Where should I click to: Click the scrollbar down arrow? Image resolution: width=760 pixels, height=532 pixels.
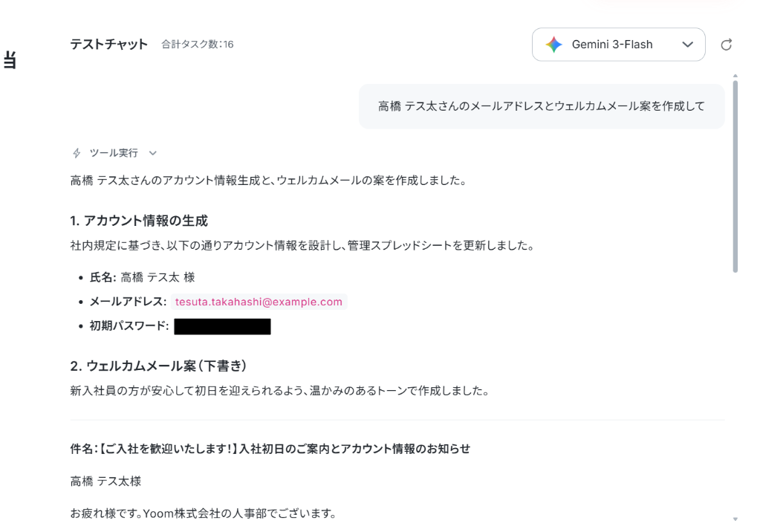(735, 519)
